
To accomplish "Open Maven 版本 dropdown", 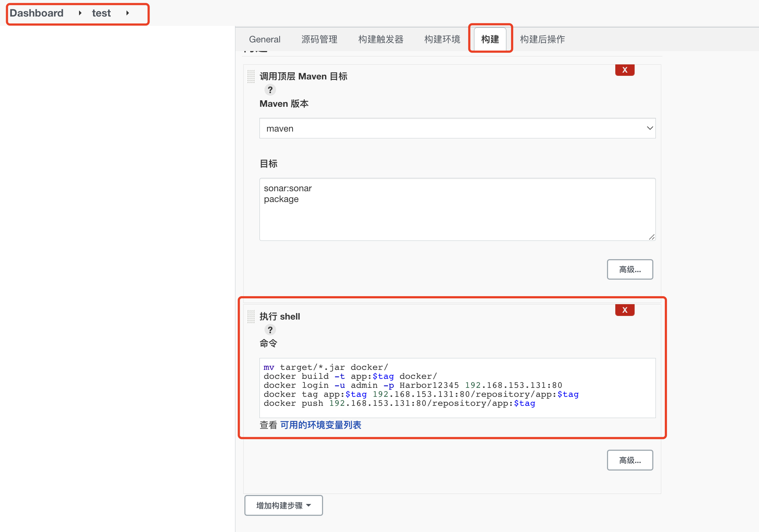I will pyautogui.click(x=457, y=128).
